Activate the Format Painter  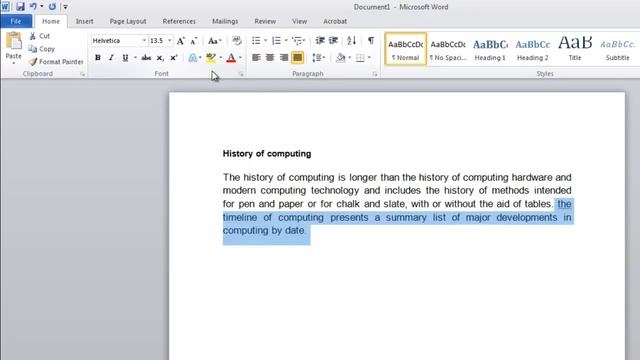[x=56, y=62]
